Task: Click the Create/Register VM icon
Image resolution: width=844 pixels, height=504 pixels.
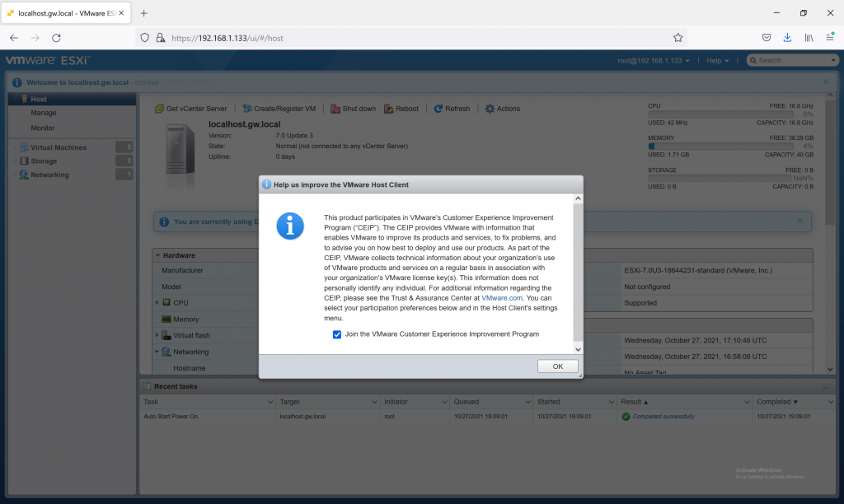Action: pos(246,109)
